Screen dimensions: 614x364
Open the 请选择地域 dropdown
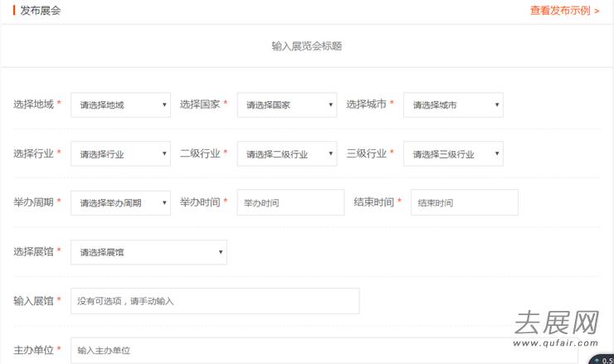pyautogui.click(x=120, y=105)
